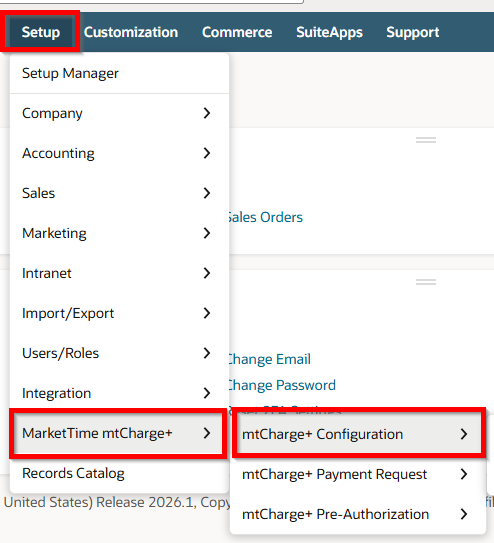Viewport: 494px width, 543px height.
Task: Expand the Integration submenu chevron
Action: tap(207, 393)
